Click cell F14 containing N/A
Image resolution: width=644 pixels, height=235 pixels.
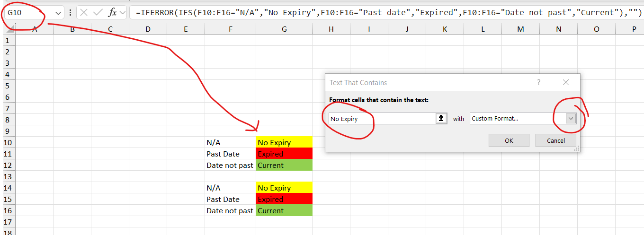click(230, 188)
